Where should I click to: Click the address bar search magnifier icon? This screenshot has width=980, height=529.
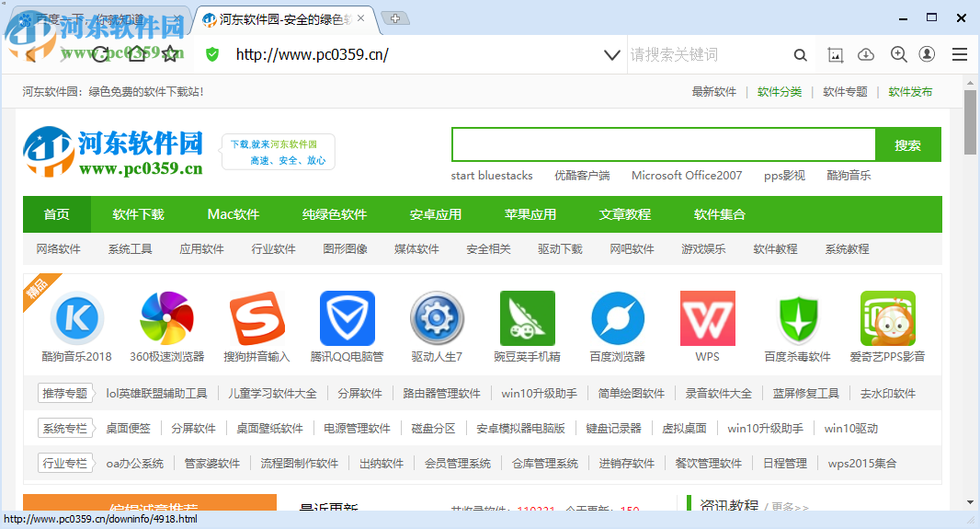[x=800, y=55]
